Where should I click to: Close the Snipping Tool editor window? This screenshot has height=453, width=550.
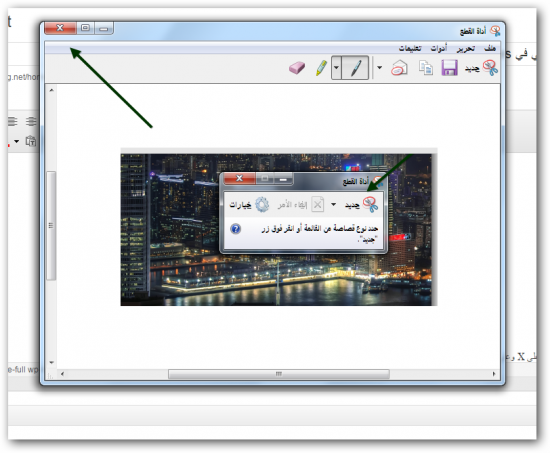click(x=60, y=28)
